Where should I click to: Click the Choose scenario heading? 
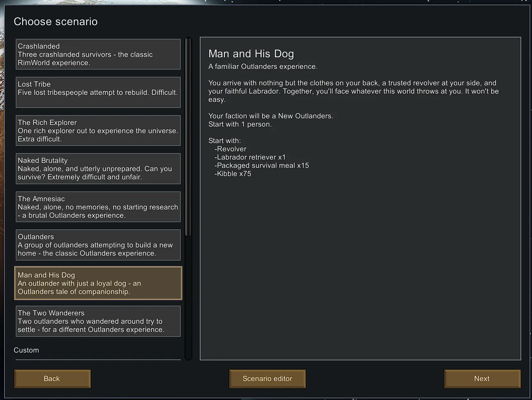56,21
